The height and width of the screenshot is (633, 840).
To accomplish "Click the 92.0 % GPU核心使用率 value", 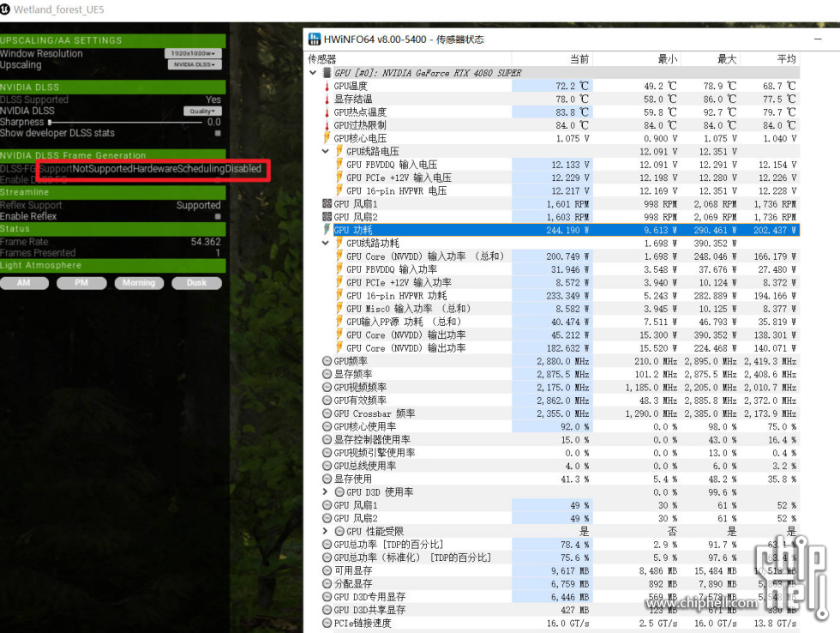I will click(574, 426).
